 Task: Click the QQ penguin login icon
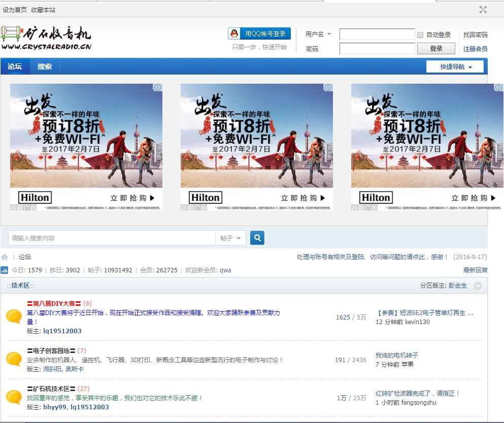(x=234, y=33)
